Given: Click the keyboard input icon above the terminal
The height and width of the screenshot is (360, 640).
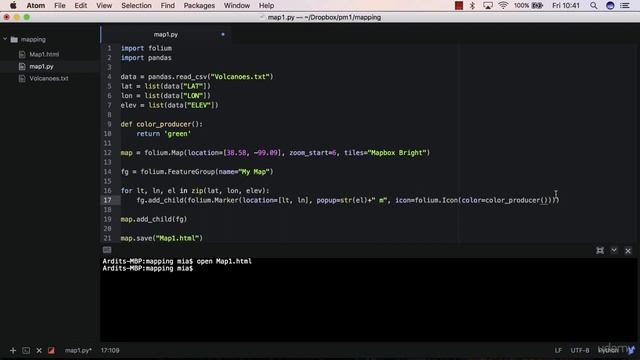Looking at the screenshot, I should pos(107,250).
